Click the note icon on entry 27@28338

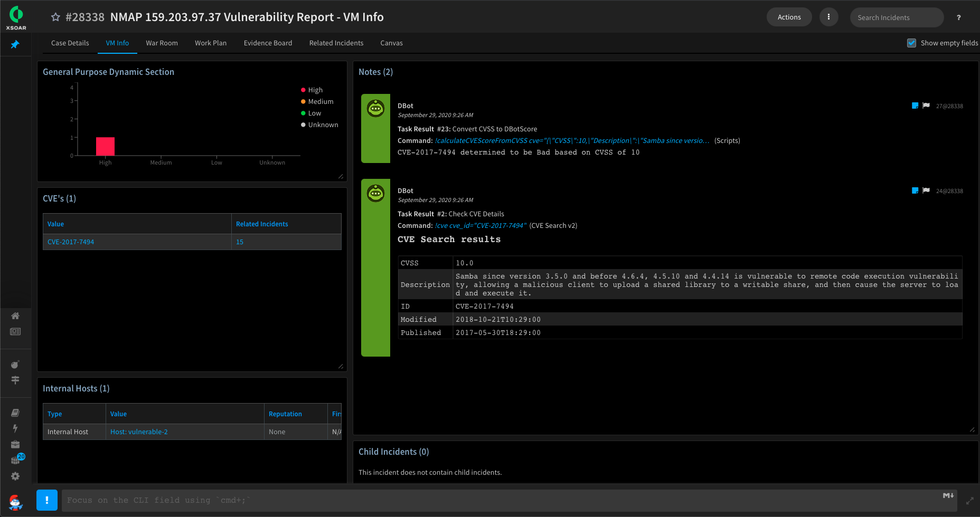click(x=915, y=106)
